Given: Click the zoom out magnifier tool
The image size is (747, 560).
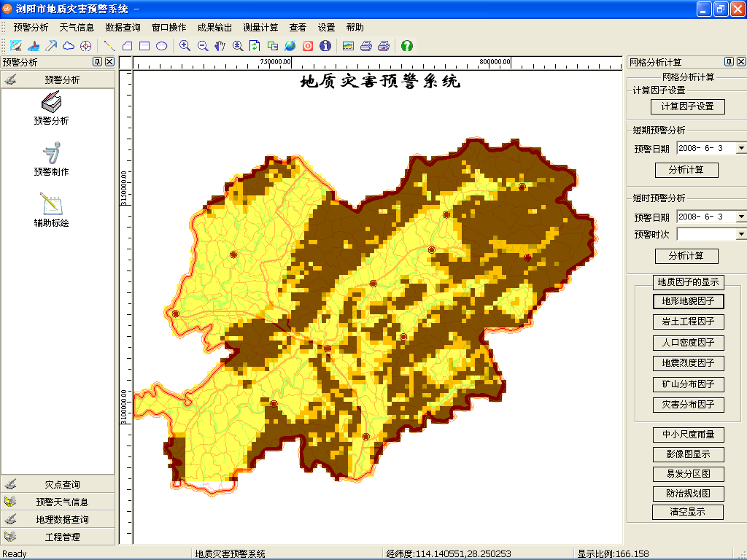Looking at the screenshot, I should click(x=202, y=45).
